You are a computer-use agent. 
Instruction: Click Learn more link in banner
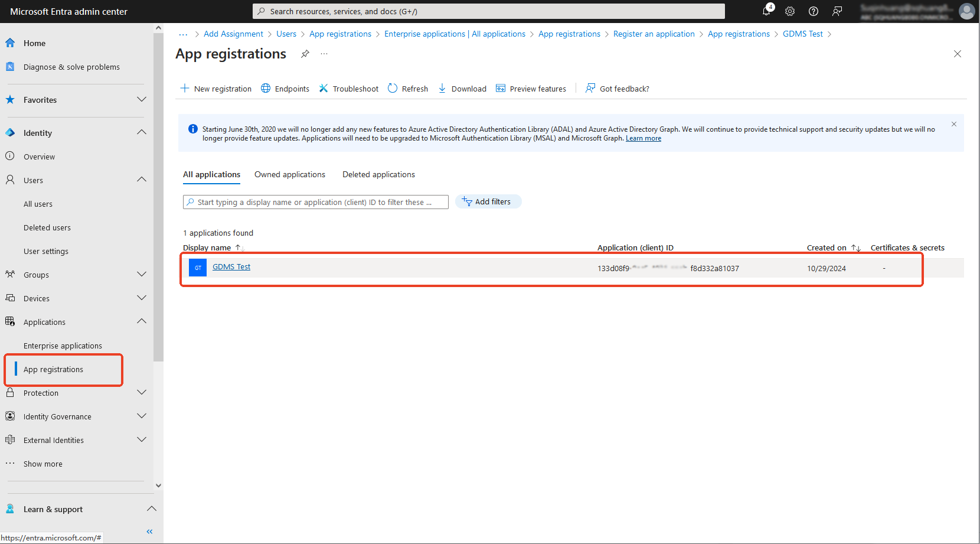pos(643,138)
